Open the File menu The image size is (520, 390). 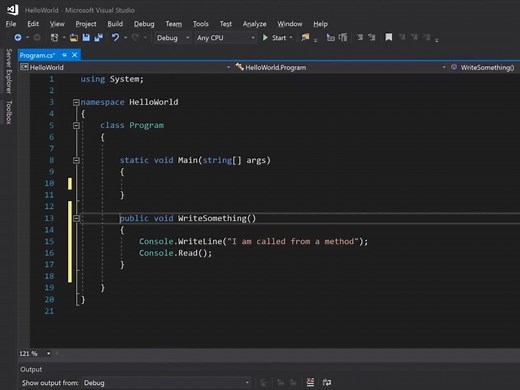pos(11,24)
